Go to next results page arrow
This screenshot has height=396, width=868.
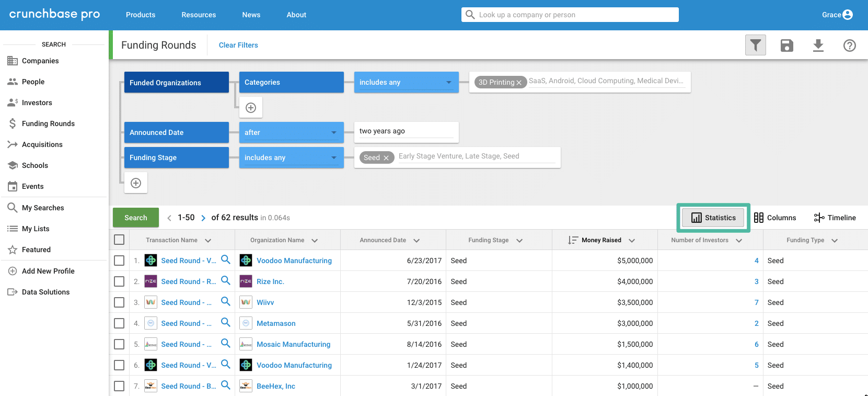[x=203, y=218]
